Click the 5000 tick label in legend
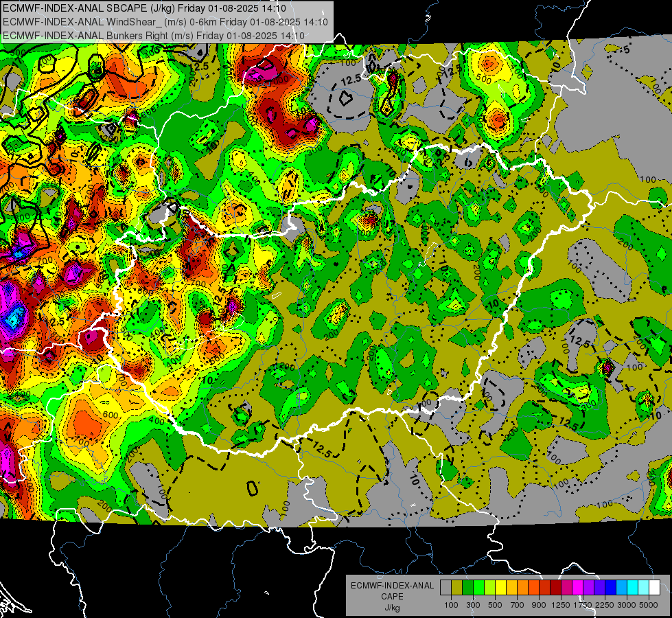Viewport: 672px width, 618px height. pos(649,605)
